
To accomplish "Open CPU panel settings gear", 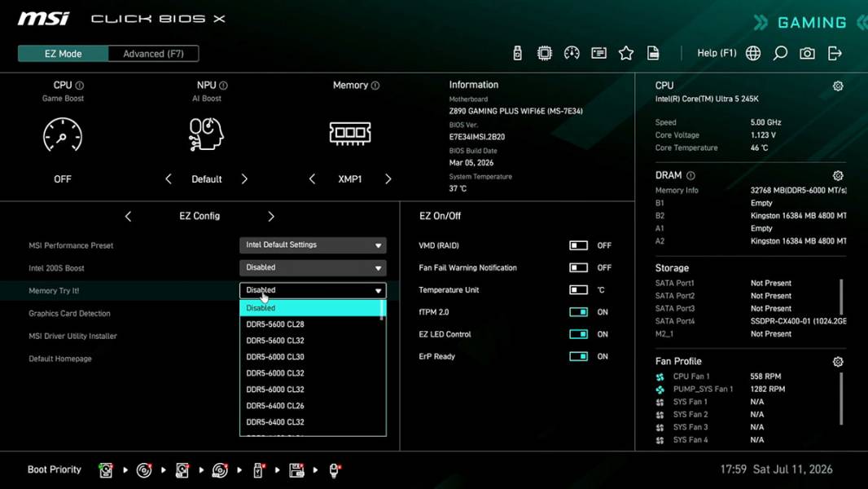I will pos(838,86).
